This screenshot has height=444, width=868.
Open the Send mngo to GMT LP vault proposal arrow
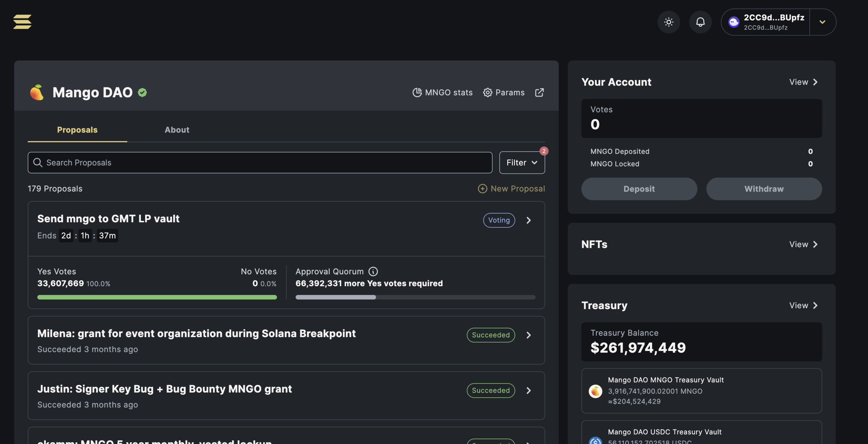tap(528, 220)
